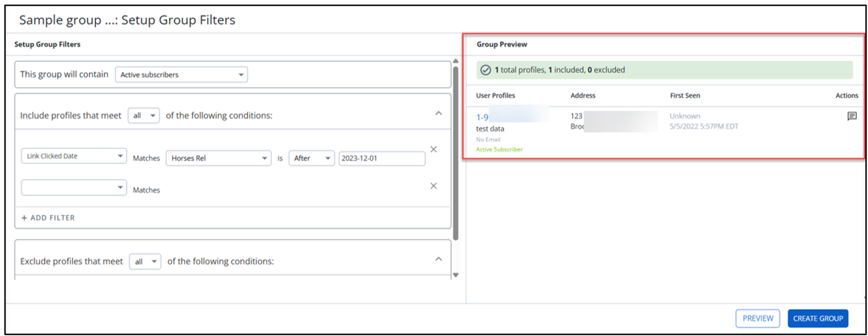Open the message action icon for the profile
The height and width of the screenshot is (336, 868).
[852, 116]
